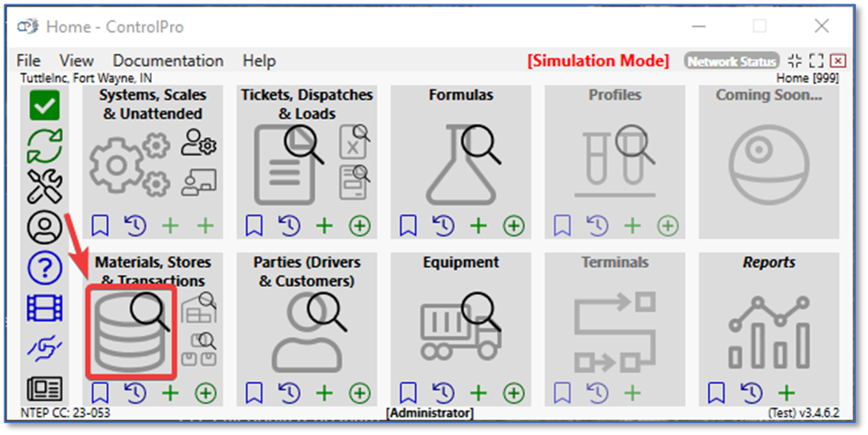Click the full screen brackets icon

click(816, 61)
